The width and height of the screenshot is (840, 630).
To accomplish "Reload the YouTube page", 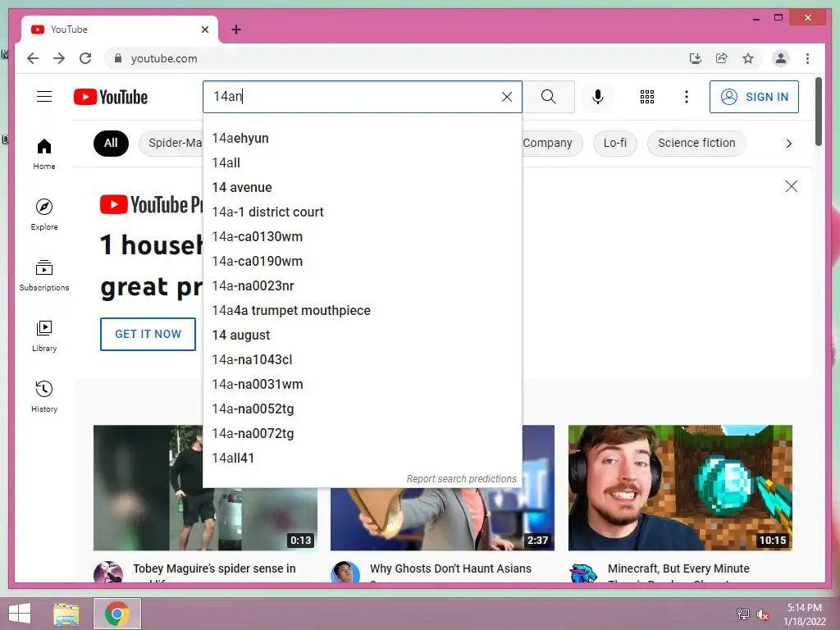I will [x=85, y=58].
